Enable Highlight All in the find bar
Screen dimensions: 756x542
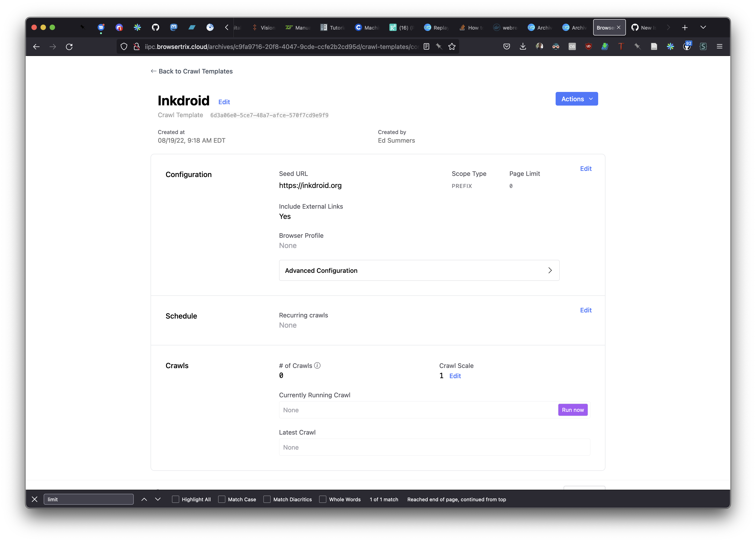pos(175,499)
